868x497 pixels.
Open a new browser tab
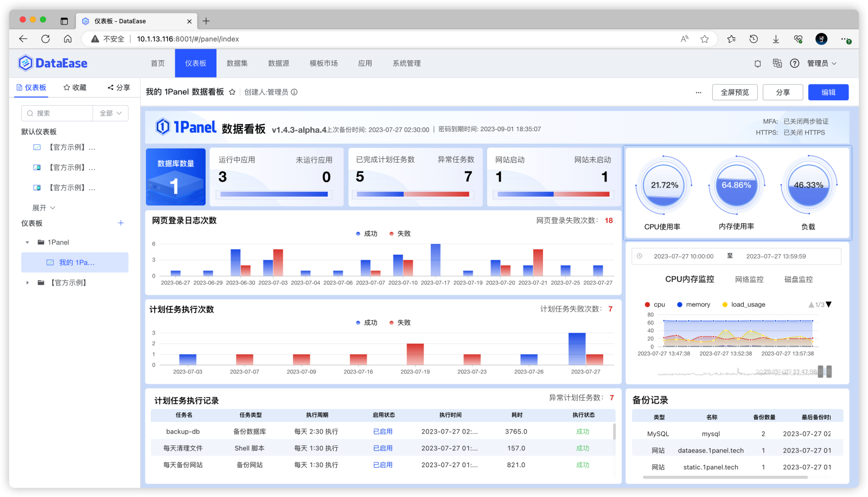[206, 21]
